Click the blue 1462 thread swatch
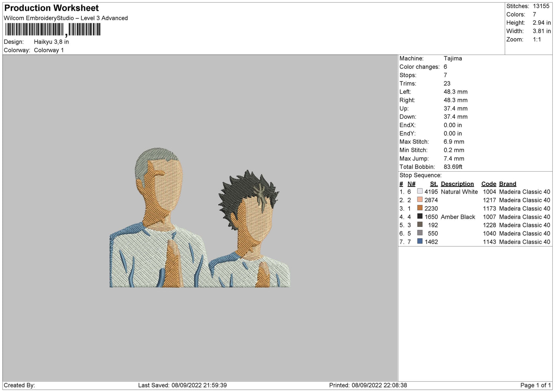This screenshot has width=555, height=392. pyautogui.click(x=420, y=241)
